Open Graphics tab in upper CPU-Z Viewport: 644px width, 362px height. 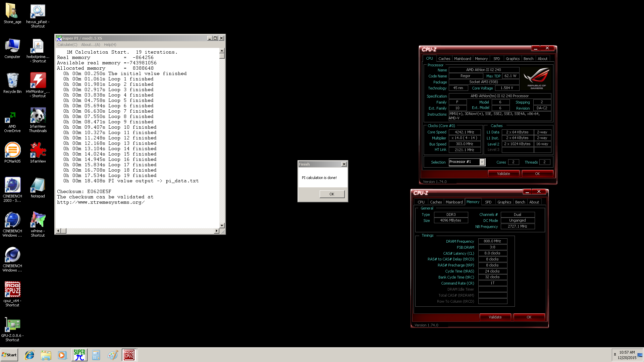[x=513, y=59]
